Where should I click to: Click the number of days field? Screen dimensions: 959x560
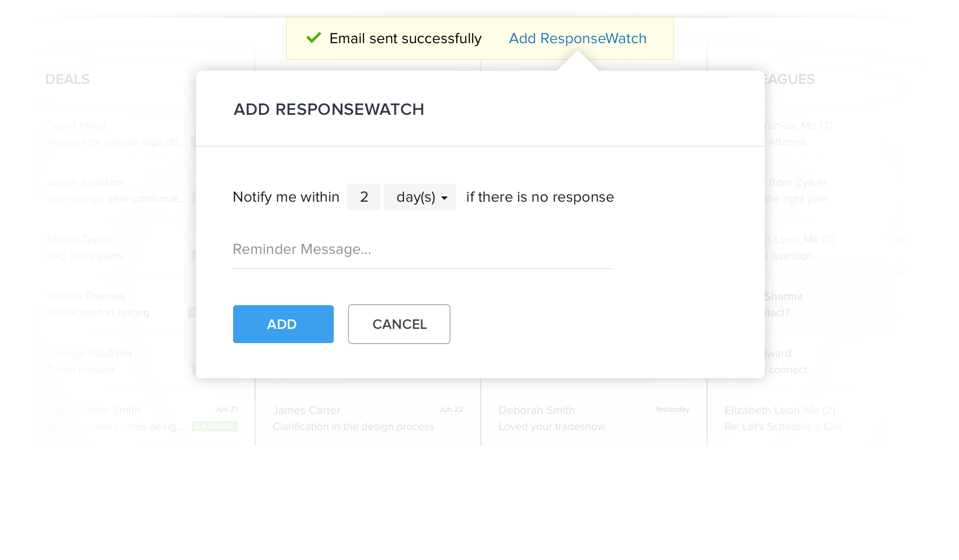click(x=364, y=197)
